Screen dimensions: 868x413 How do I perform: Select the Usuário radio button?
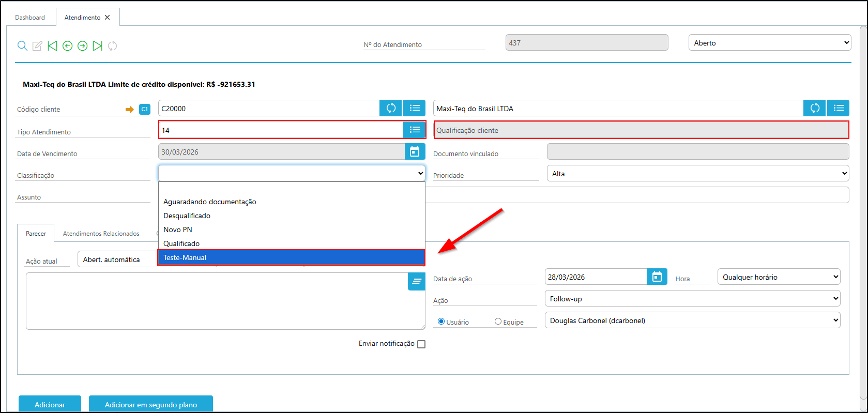(441, 322)
